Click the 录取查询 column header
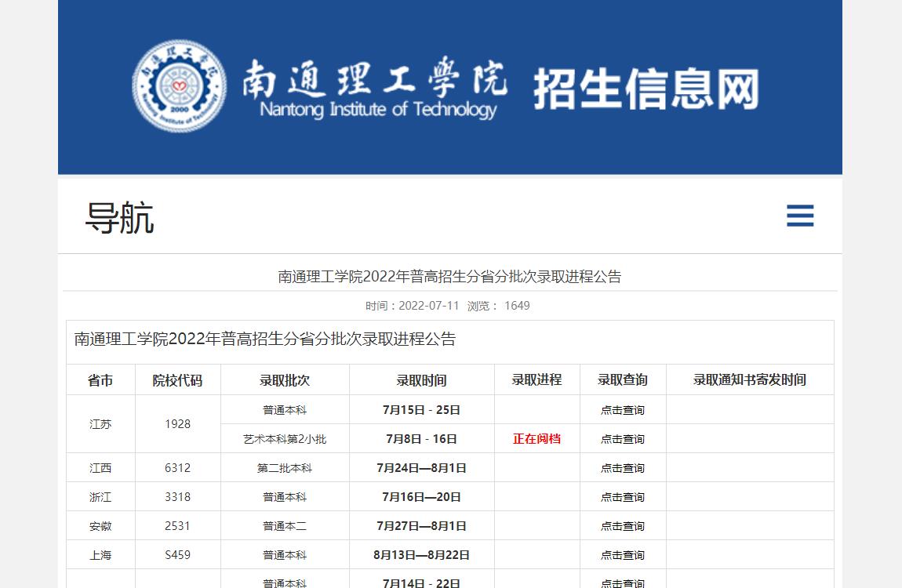This screenshot has height=588, width=902. pyautogui.click(x=623, y=380)
